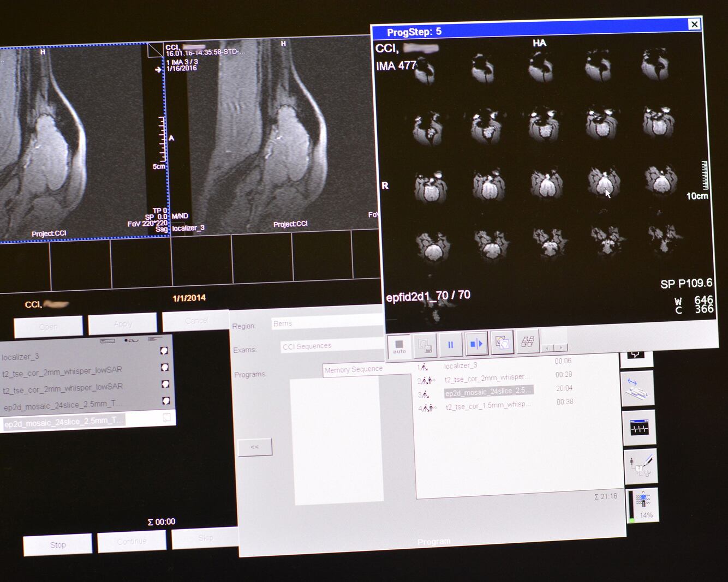This screenshot has height=582, width=728.
Task: Click the Σ 00:00 total above Continue
Action: click(x=162, y=522)
